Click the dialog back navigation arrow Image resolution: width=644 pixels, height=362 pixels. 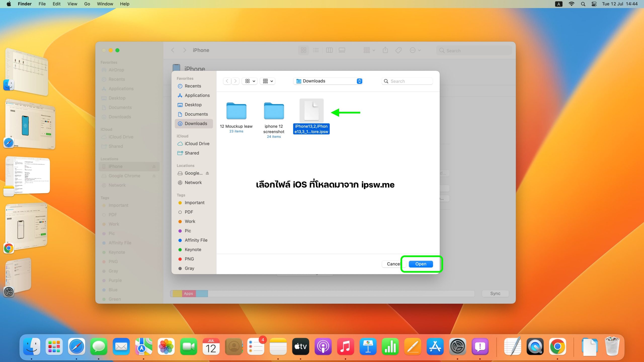coord(227,81)
